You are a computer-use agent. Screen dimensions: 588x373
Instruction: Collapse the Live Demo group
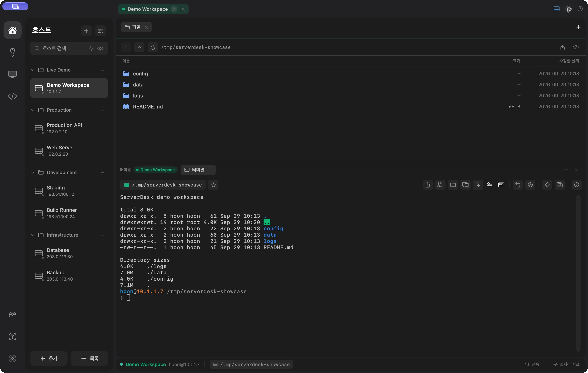point(33,70)
